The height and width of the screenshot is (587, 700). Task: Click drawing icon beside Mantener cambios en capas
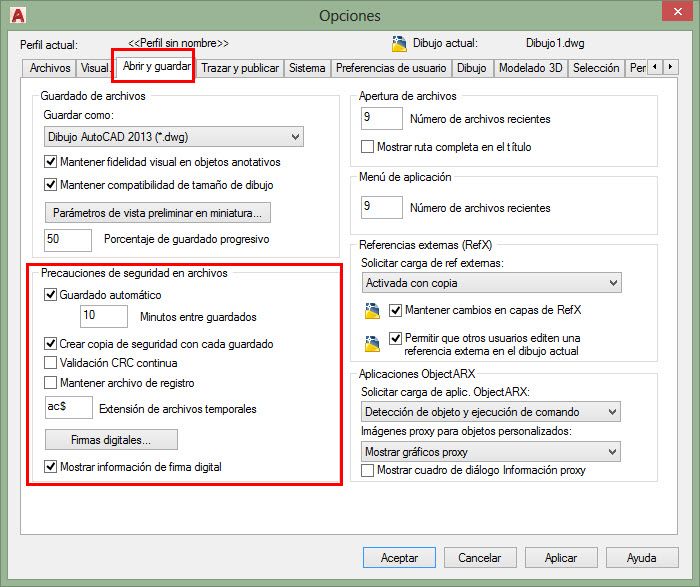tap(372, 311)
